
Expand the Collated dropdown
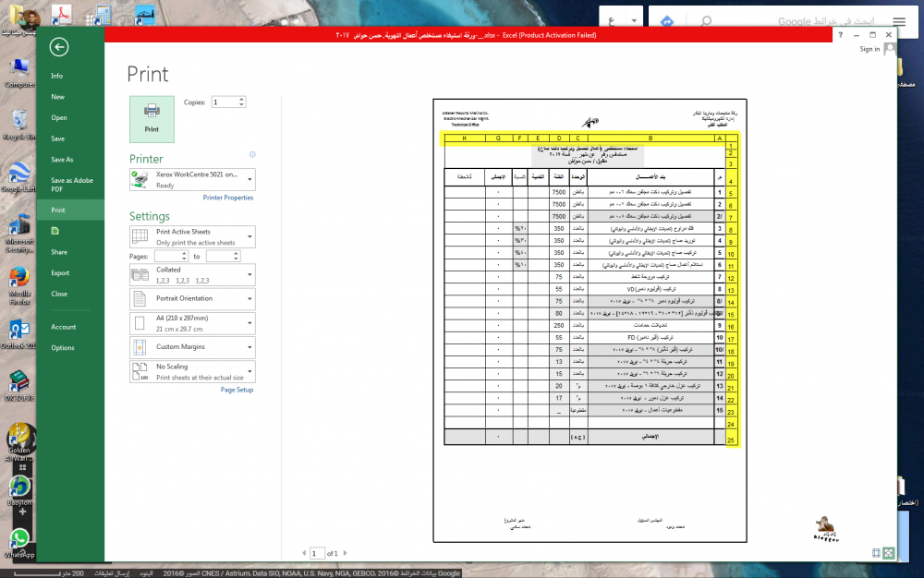click(249, 274)
